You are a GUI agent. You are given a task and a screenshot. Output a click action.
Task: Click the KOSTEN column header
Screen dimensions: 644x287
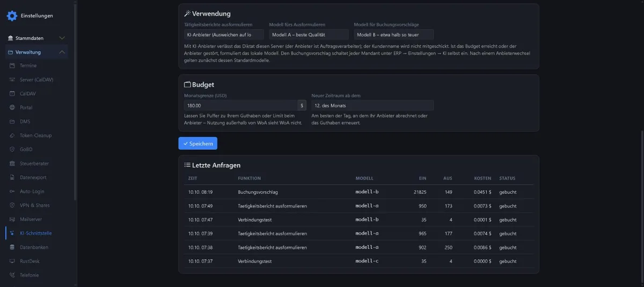click(482, 178)
